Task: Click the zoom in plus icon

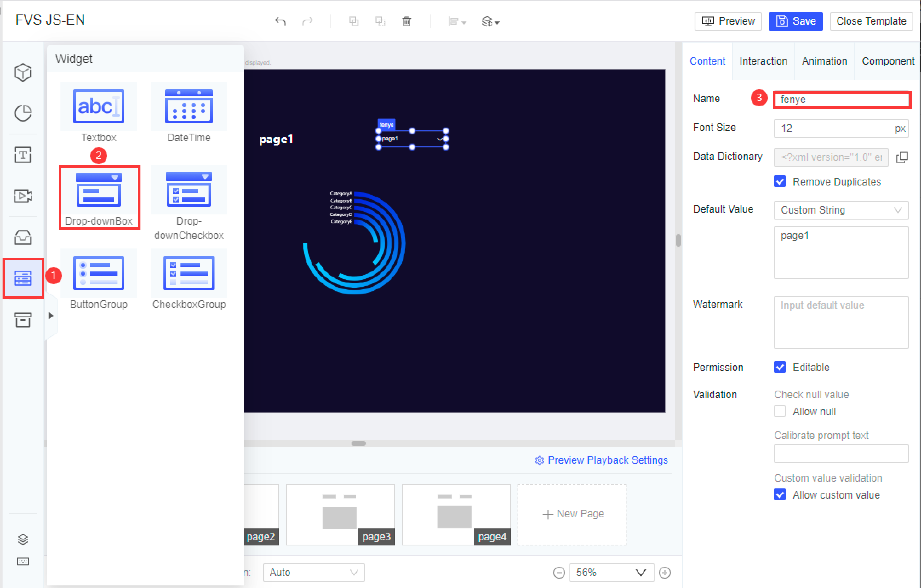Action: [665, 572]
